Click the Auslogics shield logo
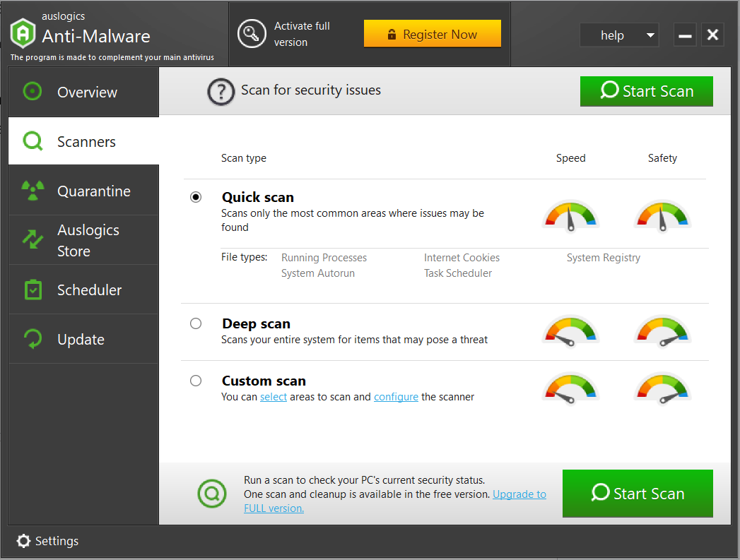 click(x=22, y=32)
